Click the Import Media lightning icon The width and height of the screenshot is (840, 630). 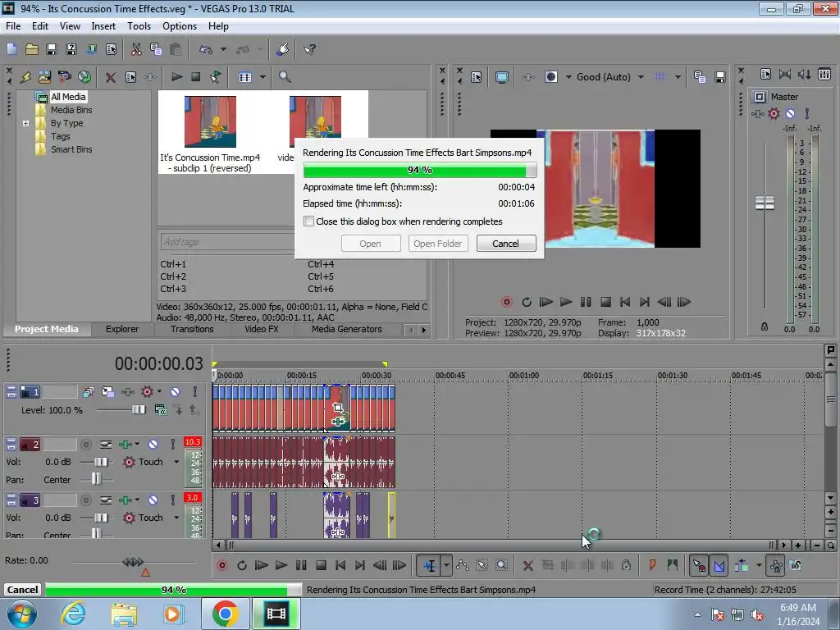click(25, 77)
